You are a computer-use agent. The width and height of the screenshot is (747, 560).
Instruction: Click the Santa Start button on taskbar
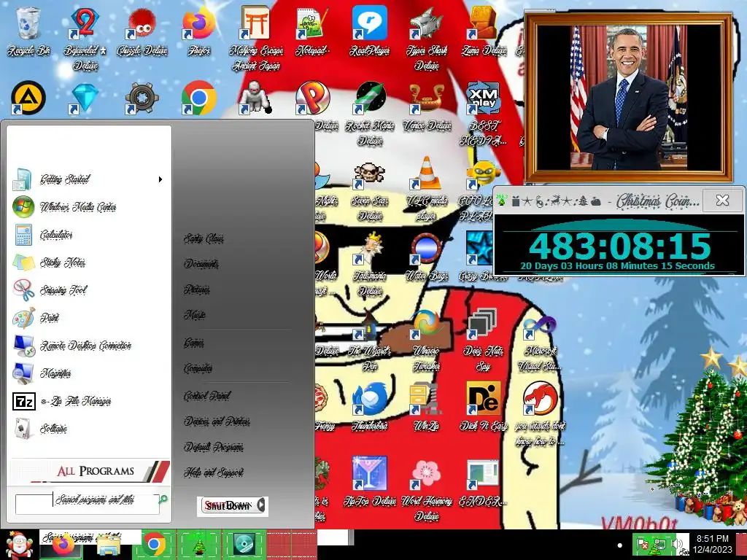[18, 545]
